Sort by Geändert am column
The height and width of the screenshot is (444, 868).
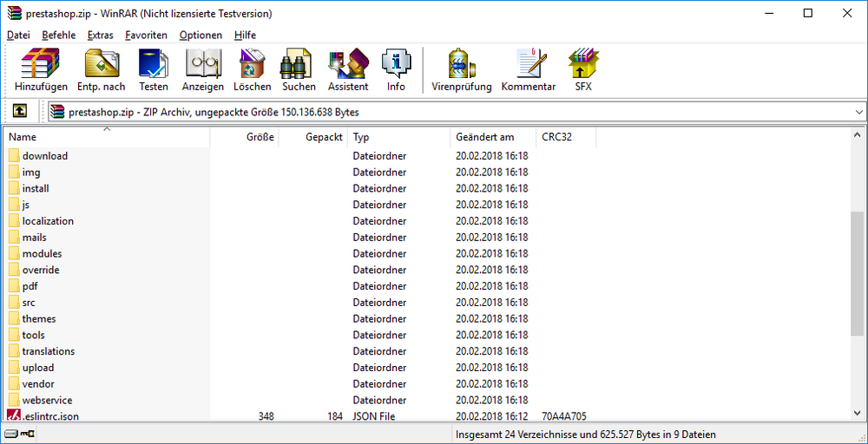[x=493, y=137]
